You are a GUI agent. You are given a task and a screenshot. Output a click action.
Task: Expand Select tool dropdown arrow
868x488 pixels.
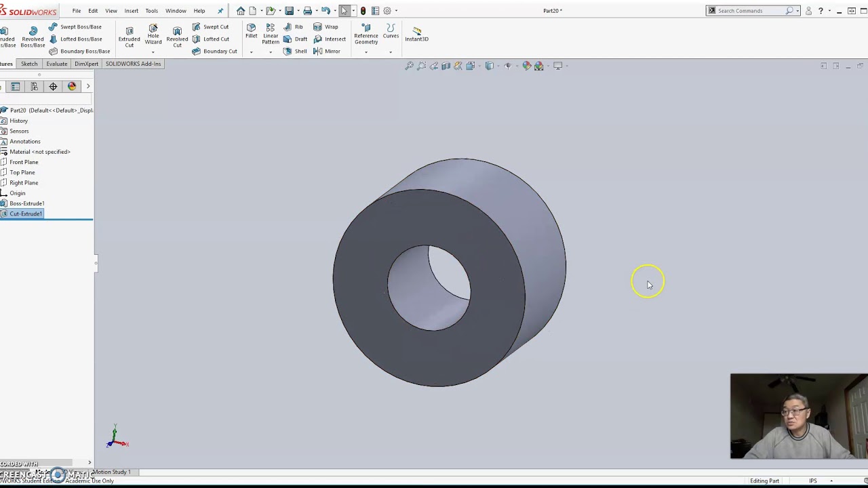354,11
